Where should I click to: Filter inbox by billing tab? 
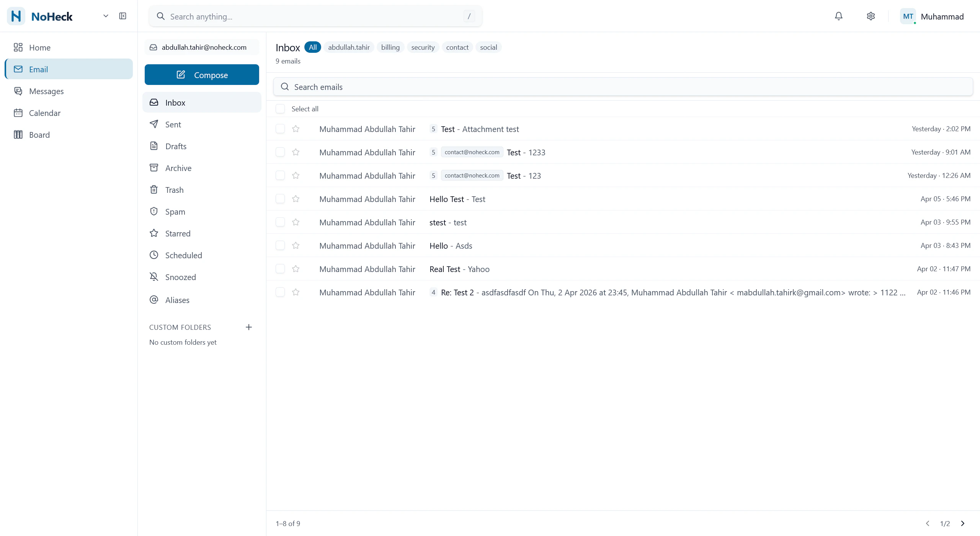[x=390, y=47]
